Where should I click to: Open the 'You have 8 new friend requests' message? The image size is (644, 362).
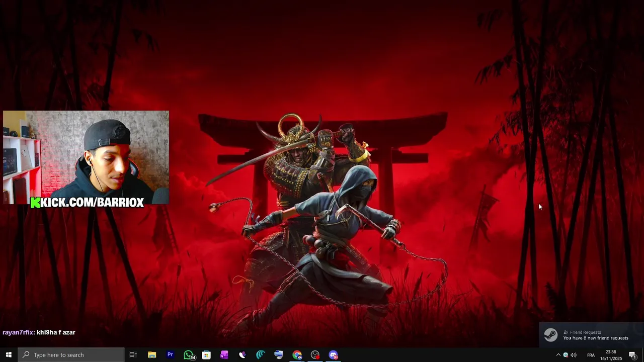tap(596, 338)
